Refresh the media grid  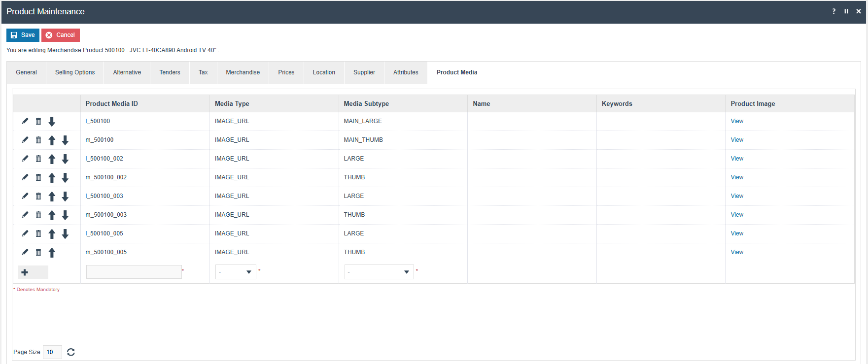click(x=71, y=352)
